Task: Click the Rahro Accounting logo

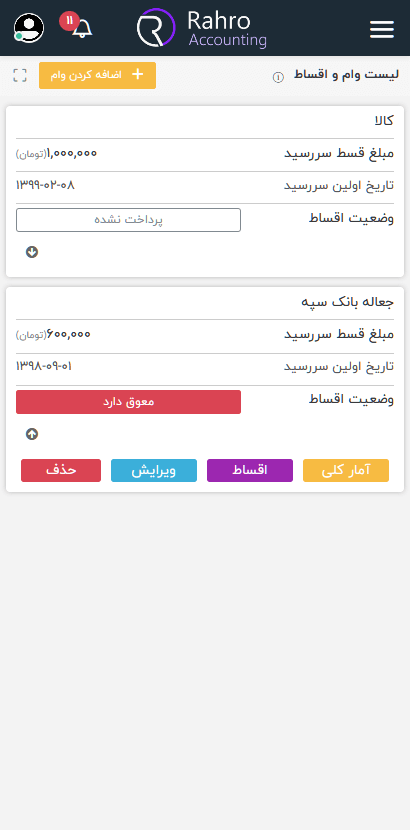Action: [x=202, y=28]
